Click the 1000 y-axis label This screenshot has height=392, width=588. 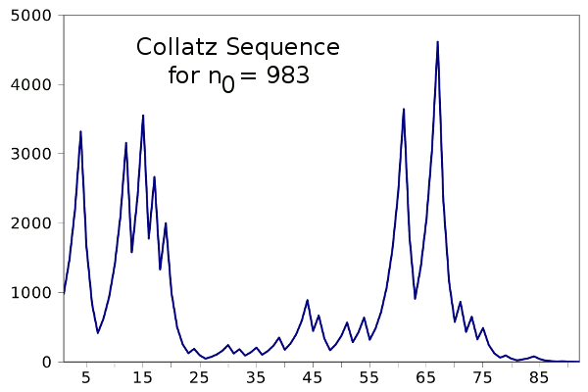(x=29, y=293)
